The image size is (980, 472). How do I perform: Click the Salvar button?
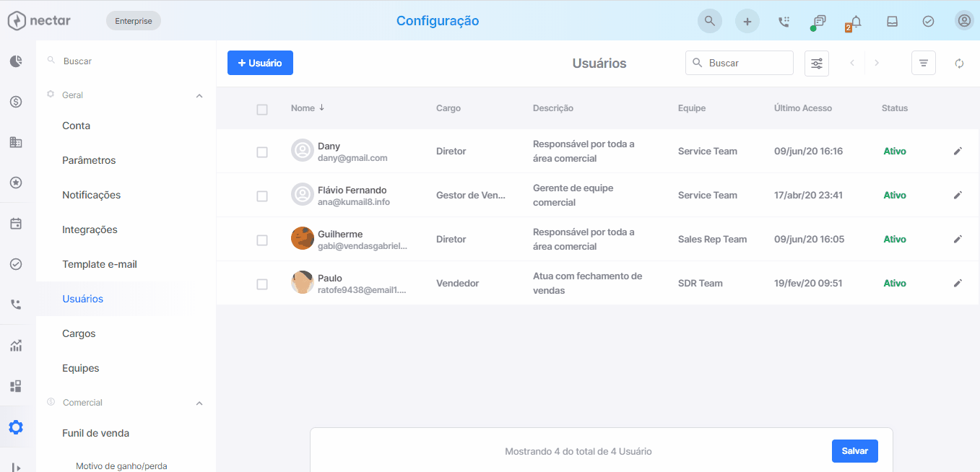pos(855,451)
